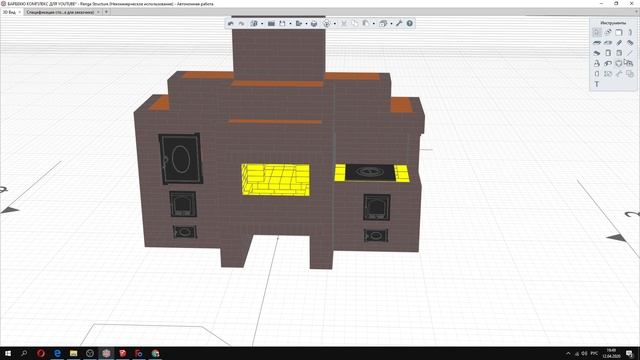640x360 pixels.
Task: Open the notification center icon
Action: click(629, 353)
